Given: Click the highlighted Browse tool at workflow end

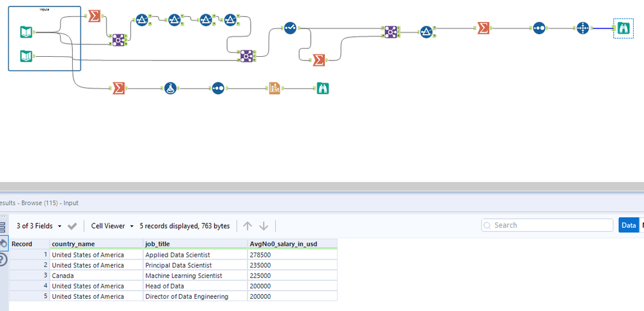Looking at the screenshot, I should point(623,28).
